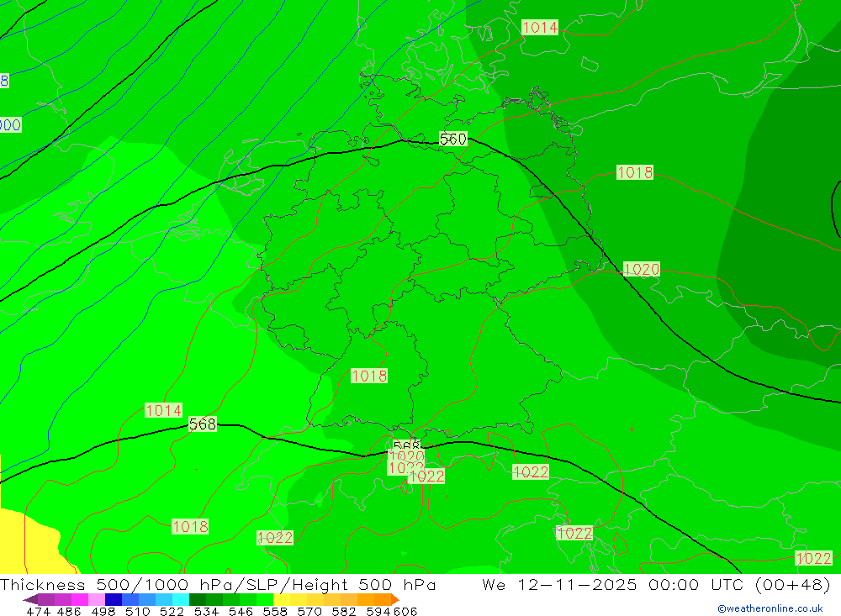Image resolution: width=841 pixels, height=616 pixels.
Task: Click the 1014 label beside 568
Action: tap(164, 410)
